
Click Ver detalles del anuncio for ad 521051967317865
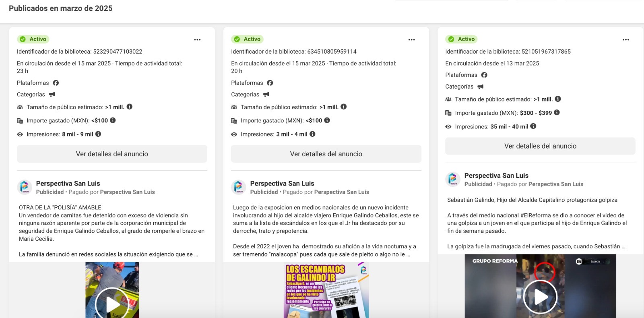coord(540,146)
